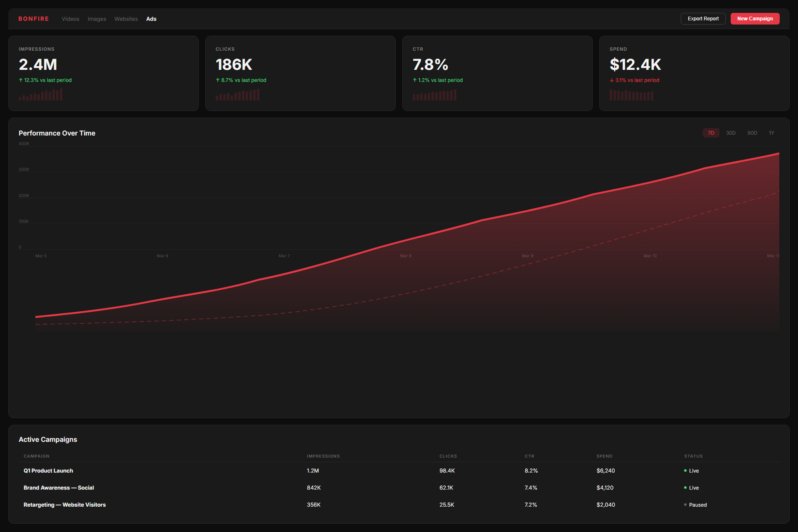Open the Videos tab
Screen dimensions: 798x532
70,19
